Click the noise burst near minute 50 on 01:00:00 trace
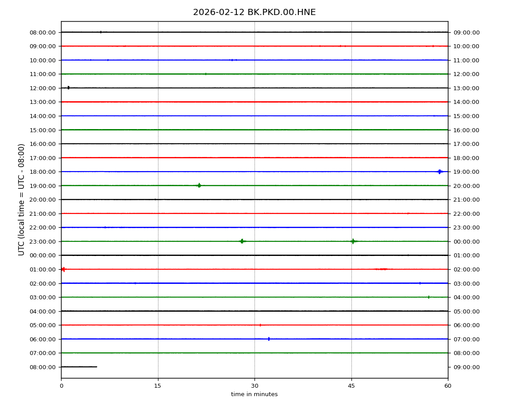This screenshot has height=420, width=509. point(382,269)
